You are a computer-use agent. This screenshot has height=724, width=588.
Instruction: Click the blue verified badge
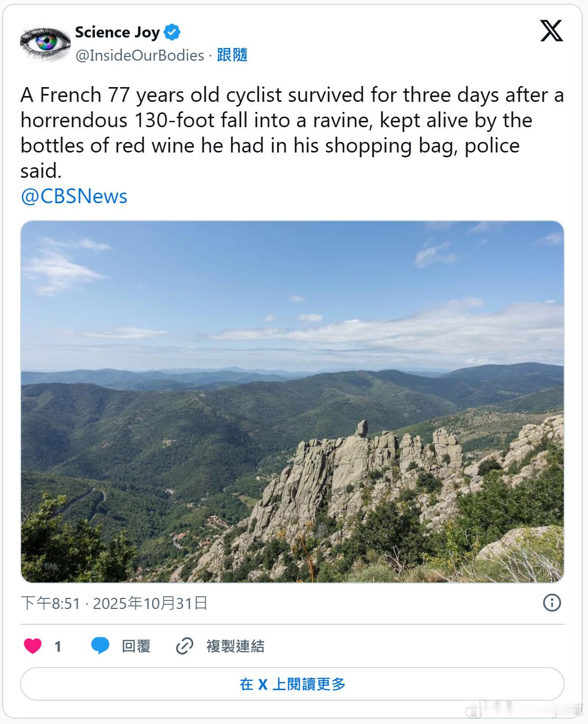pos(172,32)
